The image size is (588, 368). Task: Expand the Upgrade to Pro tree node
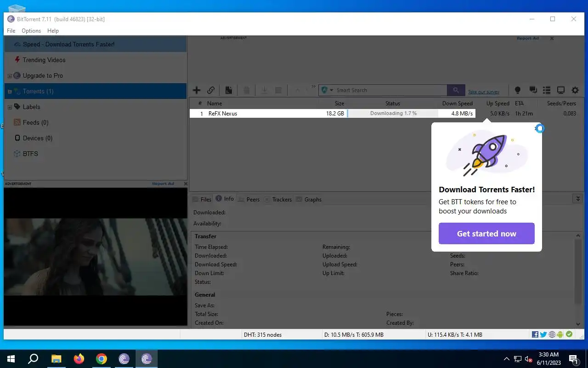click(x=10, y=76)
